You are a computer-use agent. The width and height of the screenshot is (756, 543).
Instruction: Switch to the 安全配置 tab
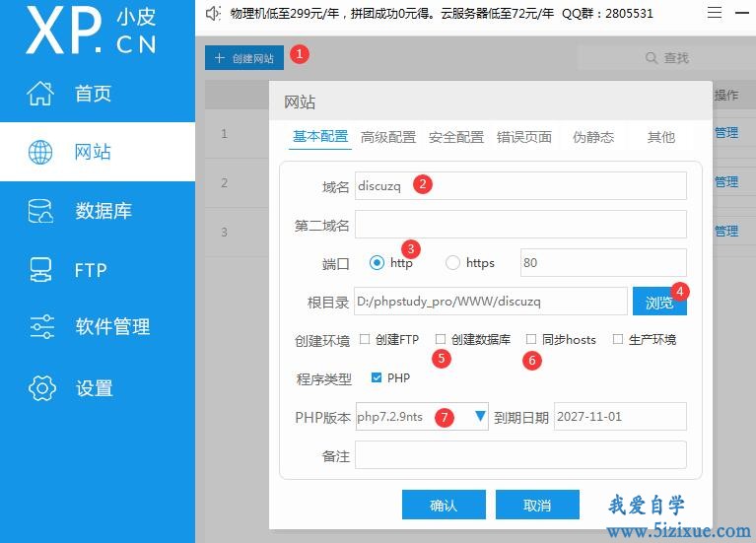click(x=456, y=137)
